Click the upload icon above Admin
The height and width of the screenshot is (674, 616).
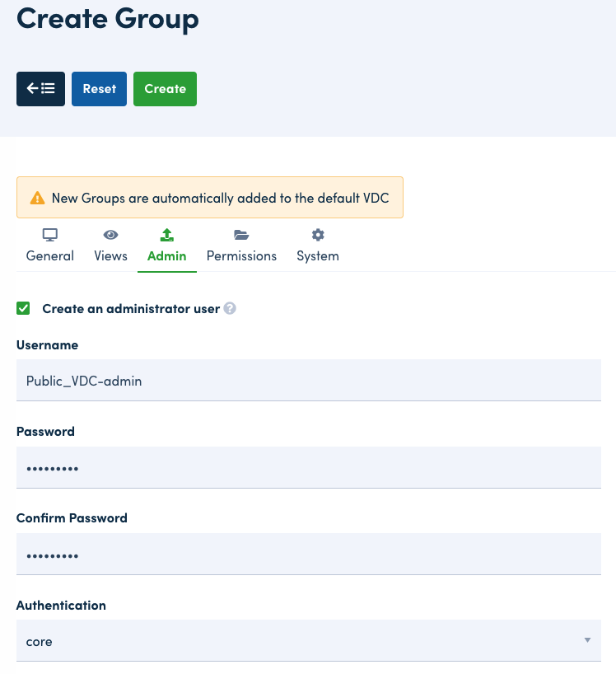coord(167,235)
